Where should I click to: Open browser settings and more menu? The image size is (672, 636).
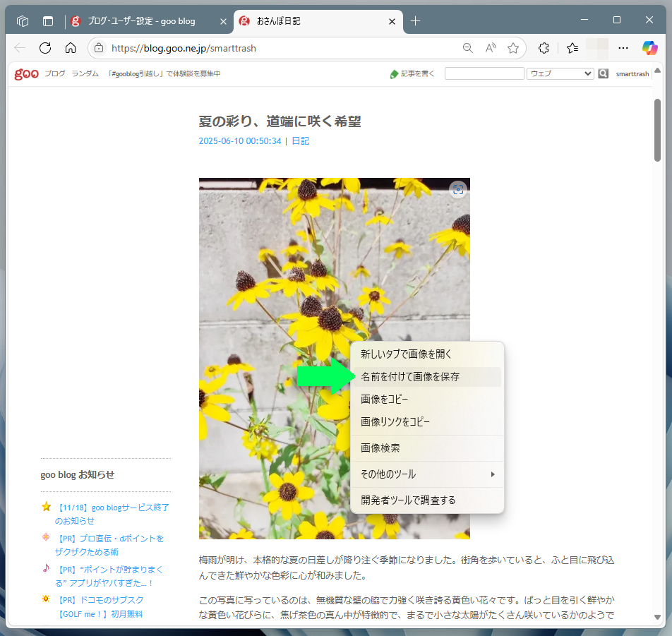coord(623,48)
